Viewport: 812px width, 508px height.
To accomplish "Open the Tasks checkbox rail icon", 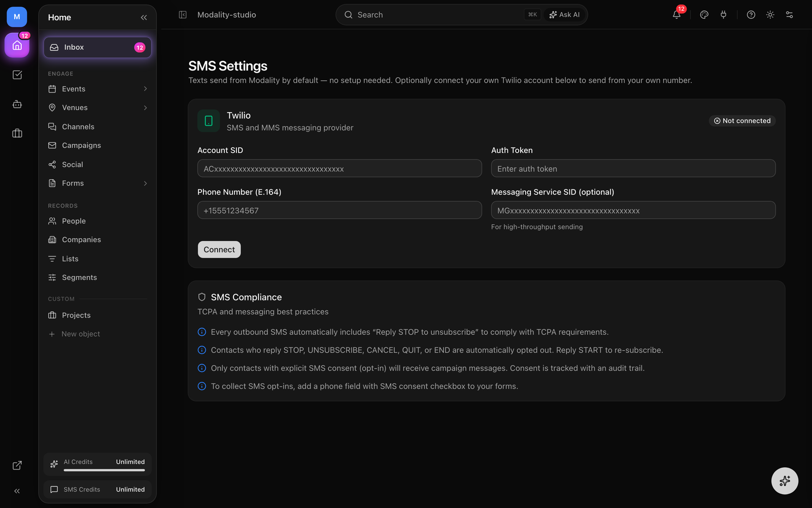I will point(17,75).
